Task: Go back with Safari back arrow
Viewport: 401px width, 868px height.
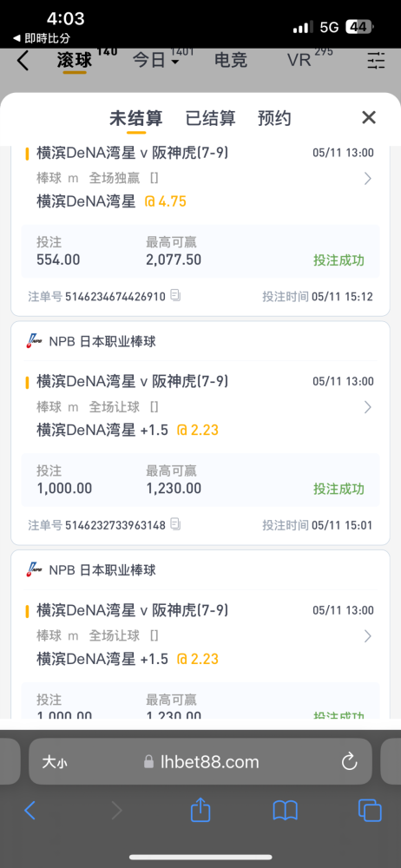Action: tap(30, 811)
